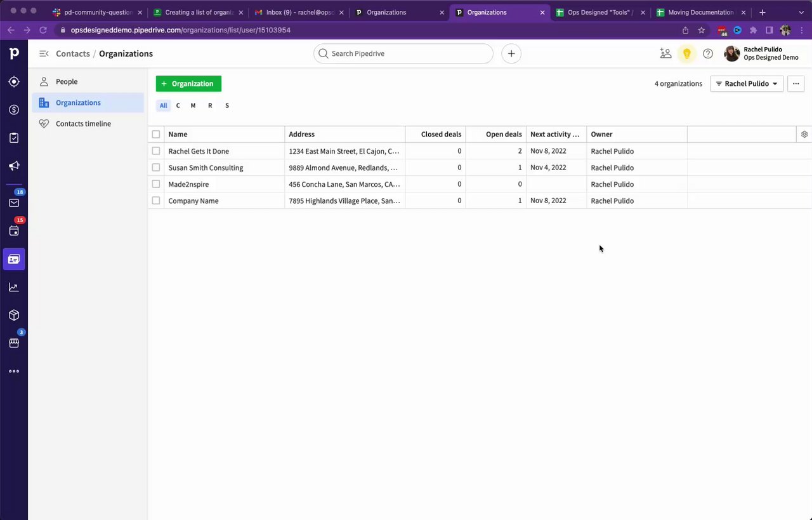Sort table by Name column header
This screenshot has height=520, width=812.
click(225, 135)
